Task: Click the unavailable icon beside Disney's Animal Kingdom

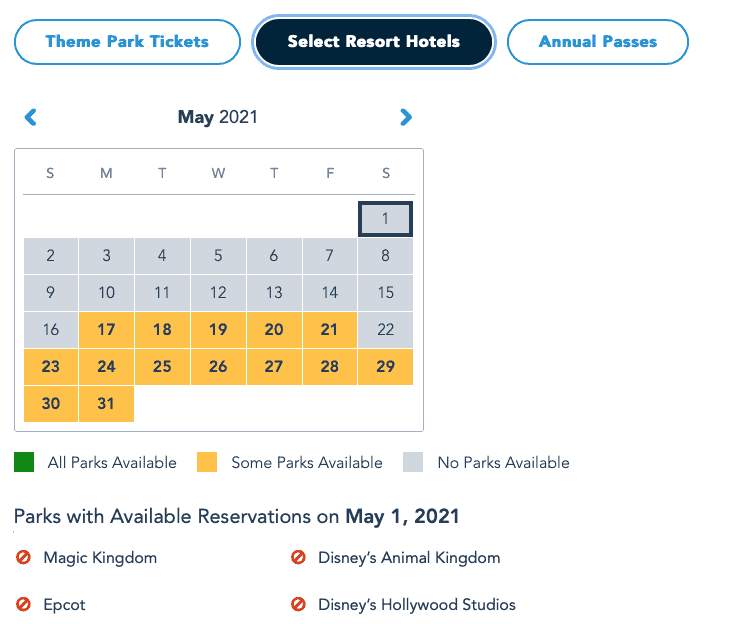Action: (x=298, y=557)
